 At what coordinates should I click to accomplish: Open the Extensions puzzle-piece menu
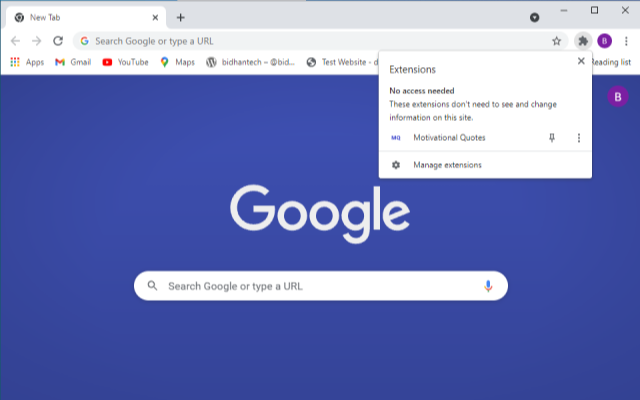(583, 41)
